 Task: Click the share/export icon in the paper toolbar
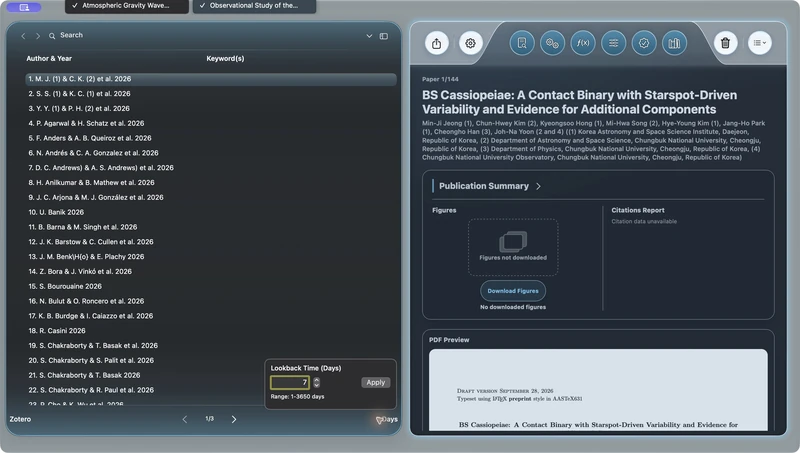tap(437, 43)
